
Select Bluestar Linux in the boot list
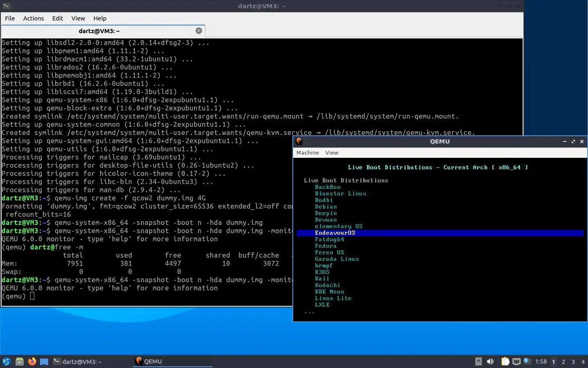point(341,194)
